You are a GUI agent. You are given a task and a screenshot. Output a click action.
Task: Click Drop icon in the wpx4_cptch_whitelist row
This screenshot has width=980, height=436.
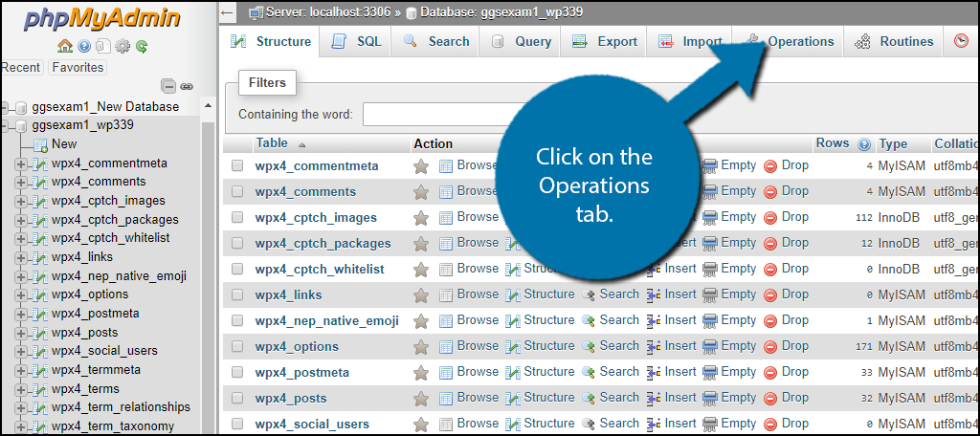pyautogui.click(x=770, y=270)
